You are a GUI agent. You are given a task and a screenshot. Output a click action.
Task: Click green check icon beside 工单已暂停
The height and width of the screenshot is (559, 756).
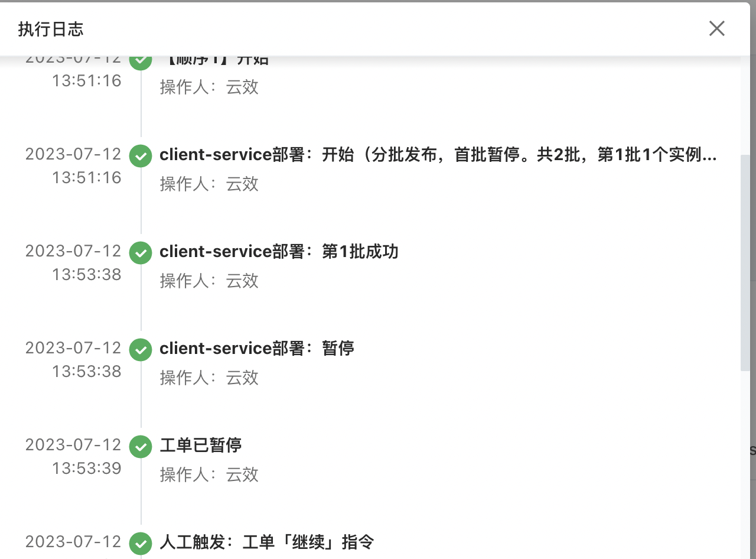coord(141,447)
